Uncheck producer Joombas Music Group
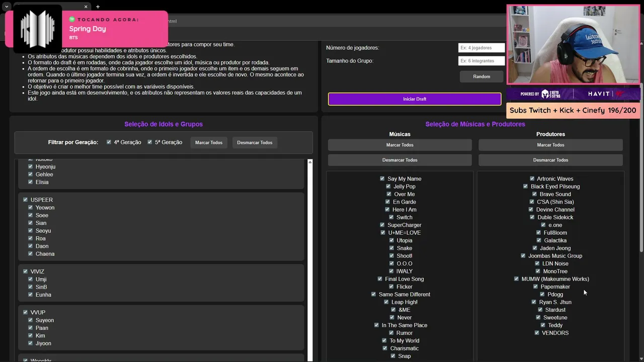 point(523,255)
